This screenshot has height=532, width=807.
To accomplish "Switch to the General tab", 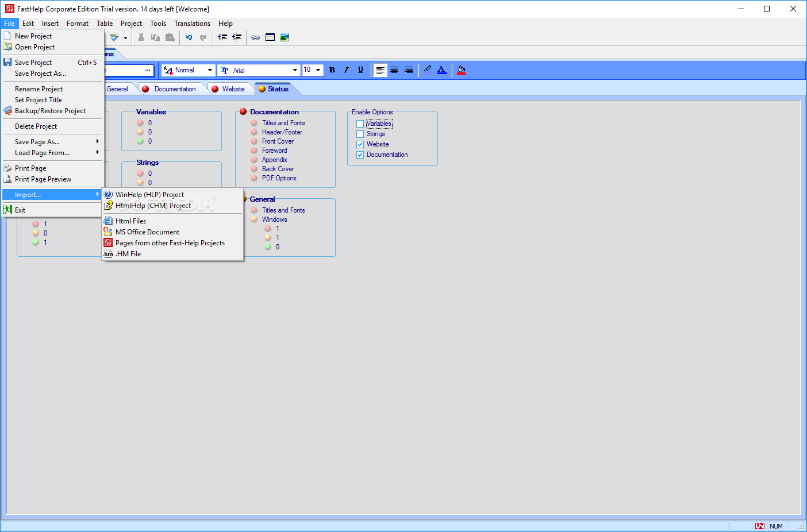I will [117, 89].
